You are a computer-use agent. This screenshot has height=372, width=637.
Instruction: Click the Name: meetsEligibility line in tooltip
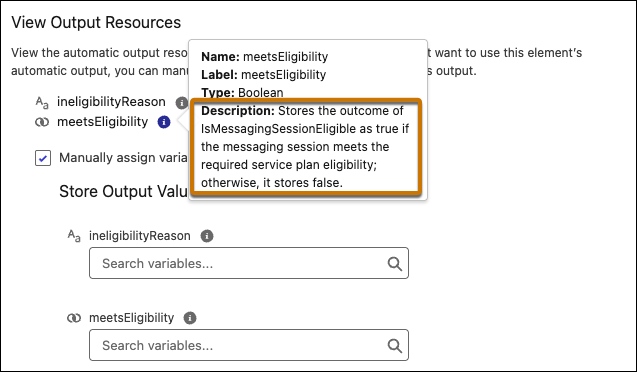pos(264,56)
